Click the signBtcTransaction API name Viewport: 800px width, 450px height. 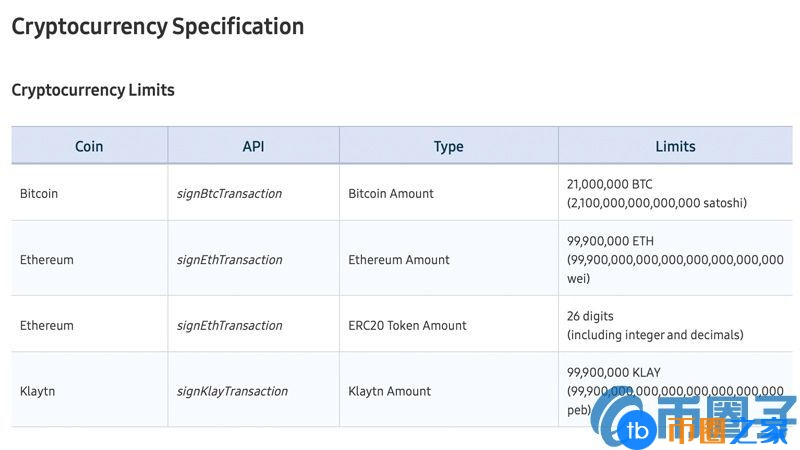229,193
